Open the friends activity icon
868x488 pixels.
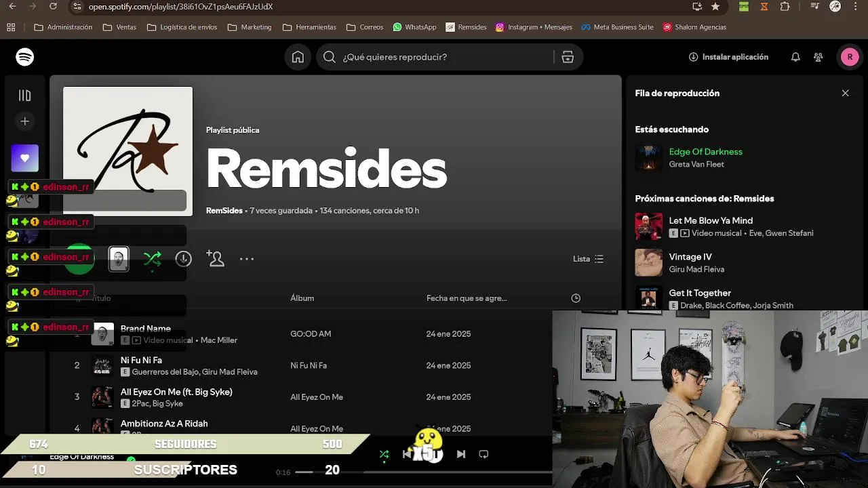[818, 57]
